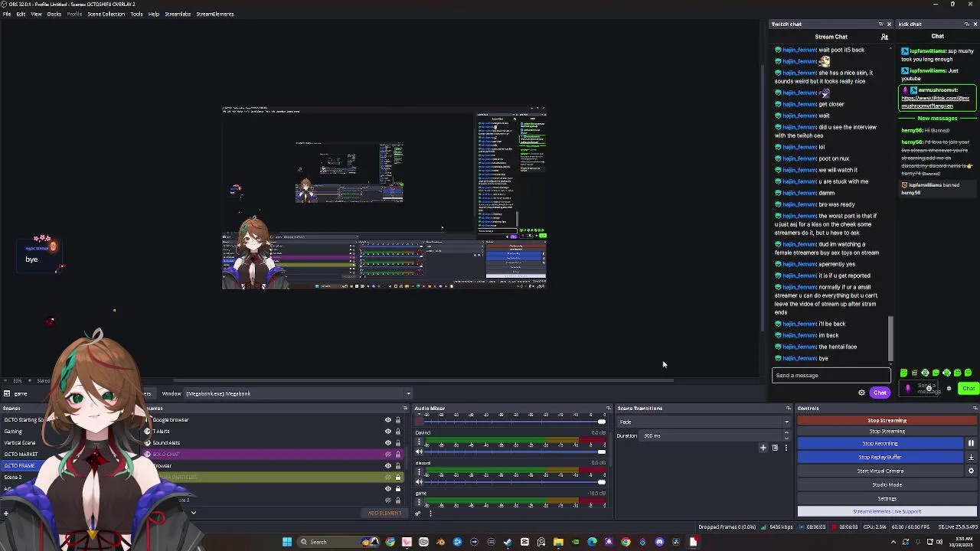Open the Docks menu
980x551 pixels.
click(54, 14)
